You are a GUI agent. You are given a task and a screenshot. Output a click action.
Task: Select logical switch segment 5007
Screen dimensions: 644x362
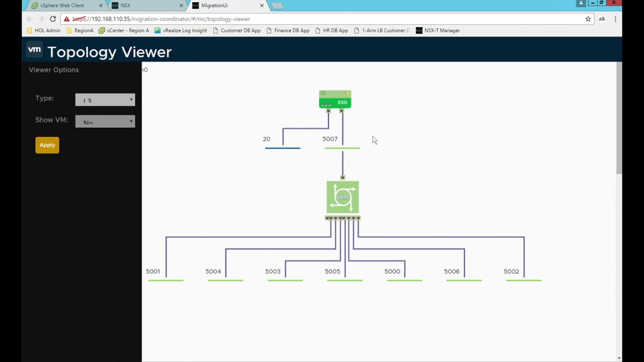click(342, 148)
